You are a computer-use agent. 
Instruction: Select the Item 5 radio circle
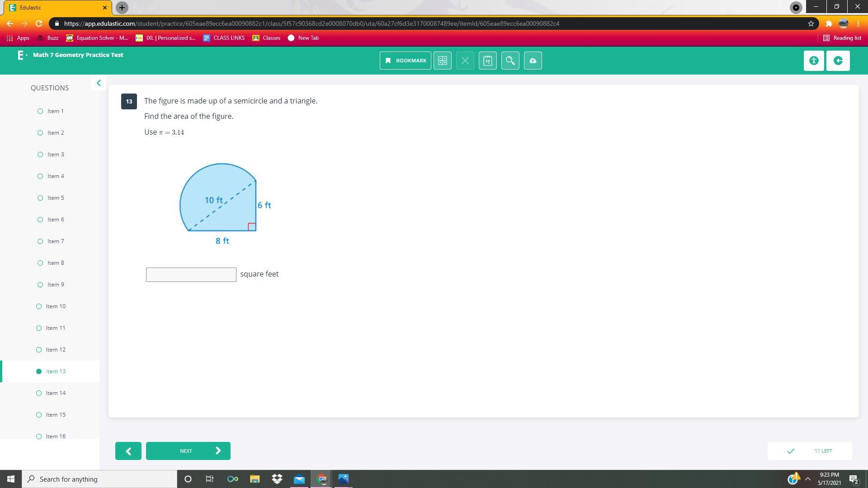40,198
